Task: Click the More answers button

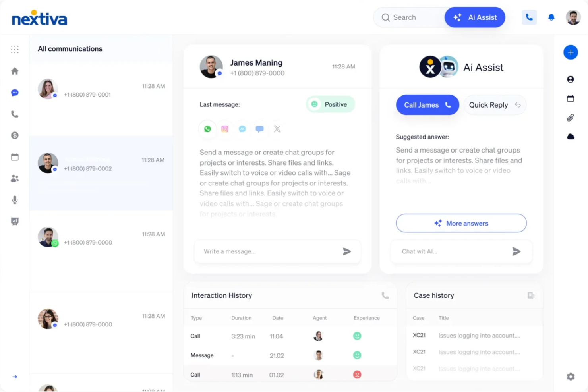Action: click(461, 223)
